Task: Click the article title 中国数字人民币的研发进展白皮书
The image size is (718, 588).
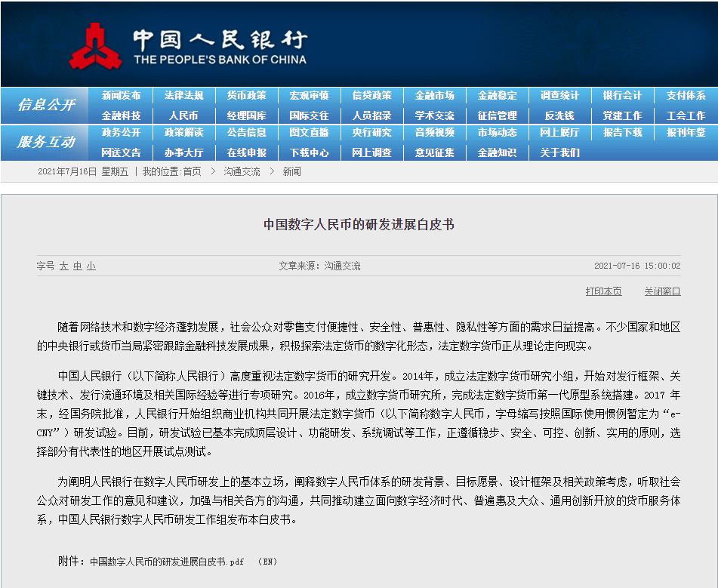Action: [359, 224]
